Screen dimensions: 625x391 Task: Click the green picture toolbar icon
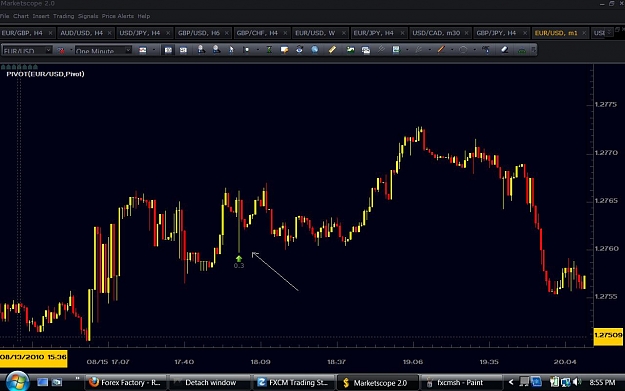point(350,50)
